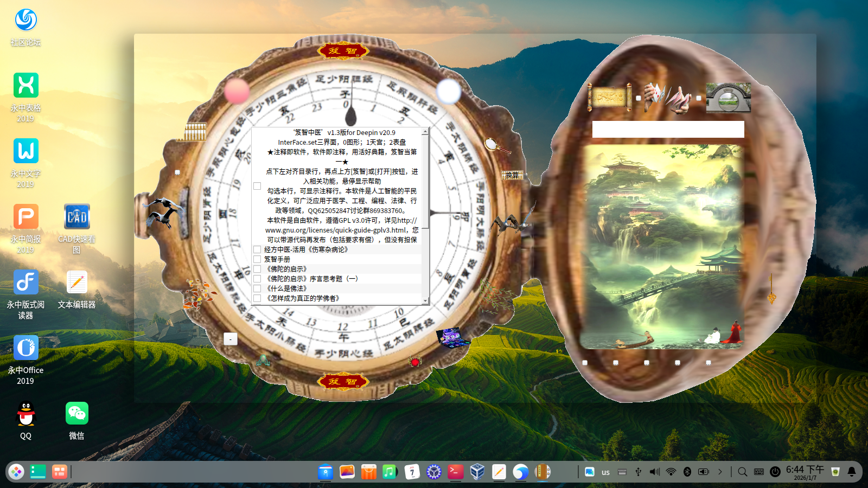Click the white input field in the walnut panel
The height and width of the screenshot is (488, 868).
point(668,129)
